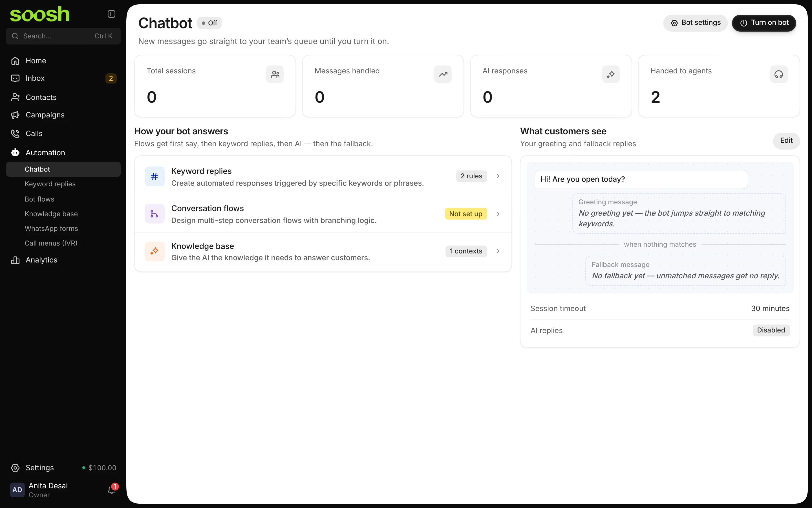Open Call menus (IVR)
The image size is (812, 508).
(63, 243)
